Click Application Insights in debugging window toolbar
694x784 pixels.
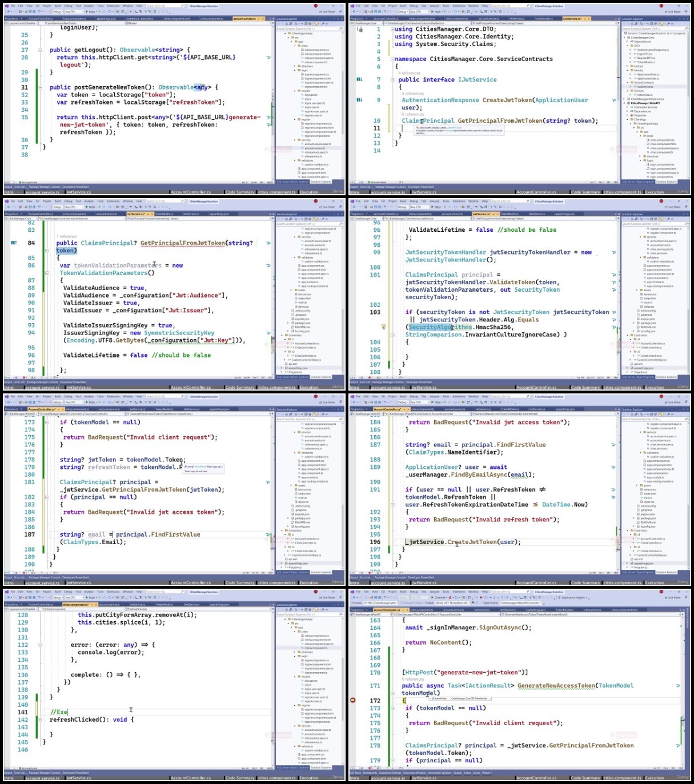pos(573,597)
